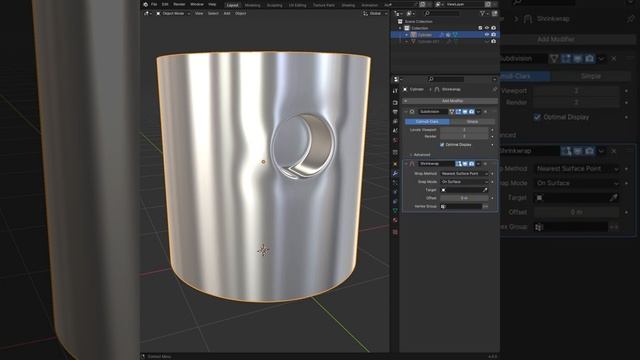The image size is (640, 360).
Task: Toggle Shrinkwrap render display
Action: [471, 164]
